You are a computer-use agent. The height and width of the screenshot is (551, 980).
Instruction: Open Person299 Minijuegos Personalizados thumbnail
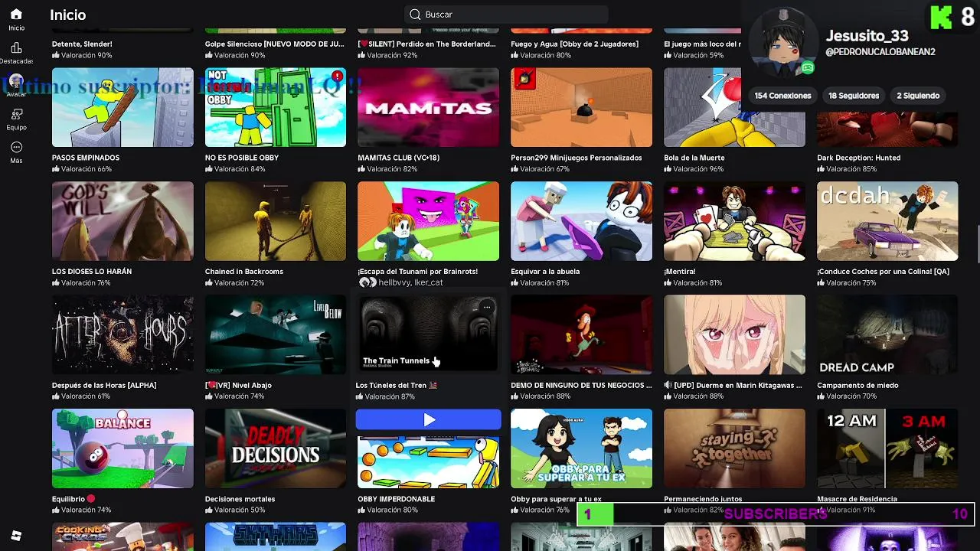point(581,107)
